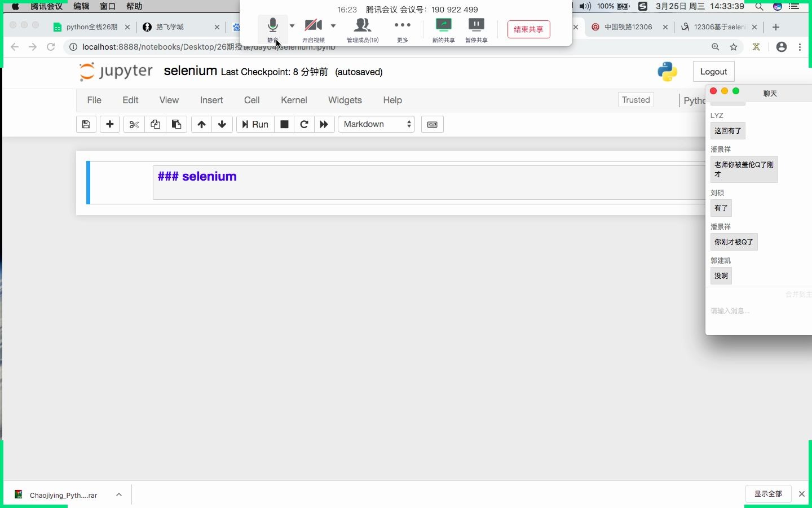The width and height of the screenshot is (812, 508).
Task: Open the cell type Markdown dropdown
Action: click(x=377, y=124)
